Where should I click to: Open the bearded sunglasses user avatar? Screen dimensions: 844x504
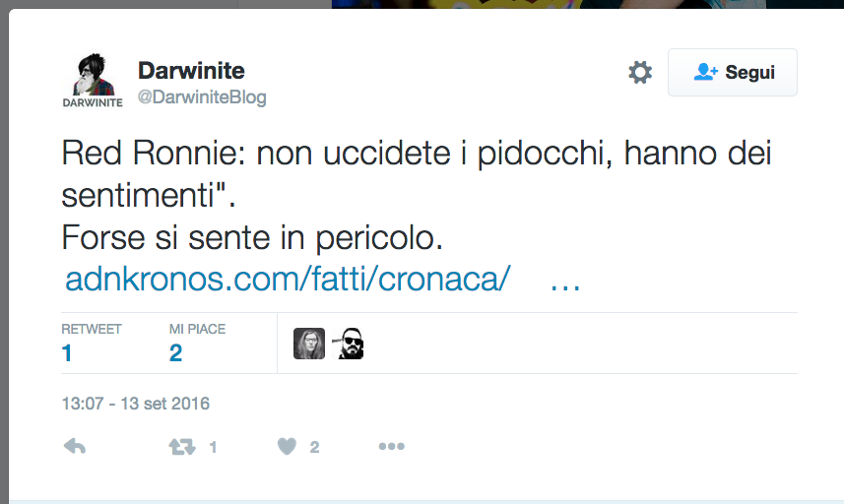click(x=351, y=344)
